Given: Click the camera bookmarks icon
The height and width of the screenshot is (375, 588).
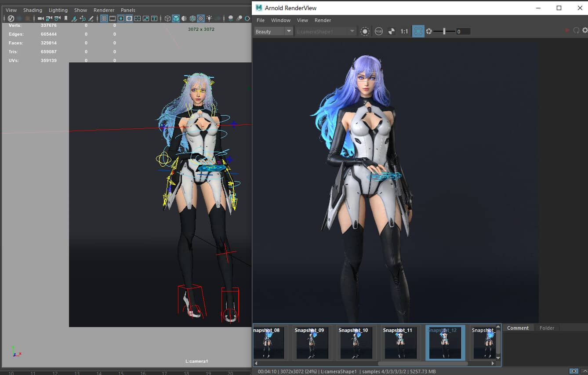Looking at the screenshot, I should pyautogui.click(x=66, y=18).
